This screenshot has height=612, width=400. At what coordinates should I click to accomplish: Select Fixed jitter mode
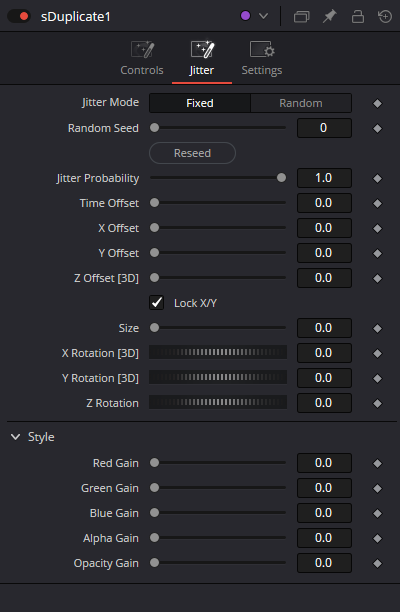click(200, 103)
